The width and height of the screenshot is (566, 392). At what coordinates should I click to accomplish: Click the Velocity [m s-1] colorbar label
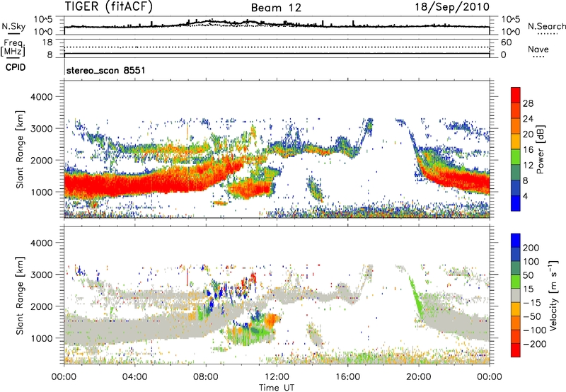click(553, 295)
